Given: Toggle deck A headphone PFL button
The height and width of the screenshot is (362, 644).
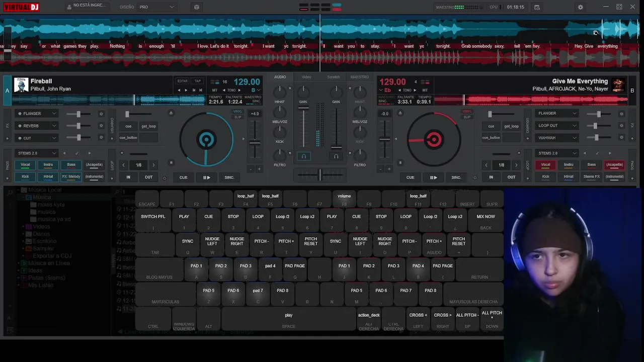Looking at the screenshot, I should [303, 156].
